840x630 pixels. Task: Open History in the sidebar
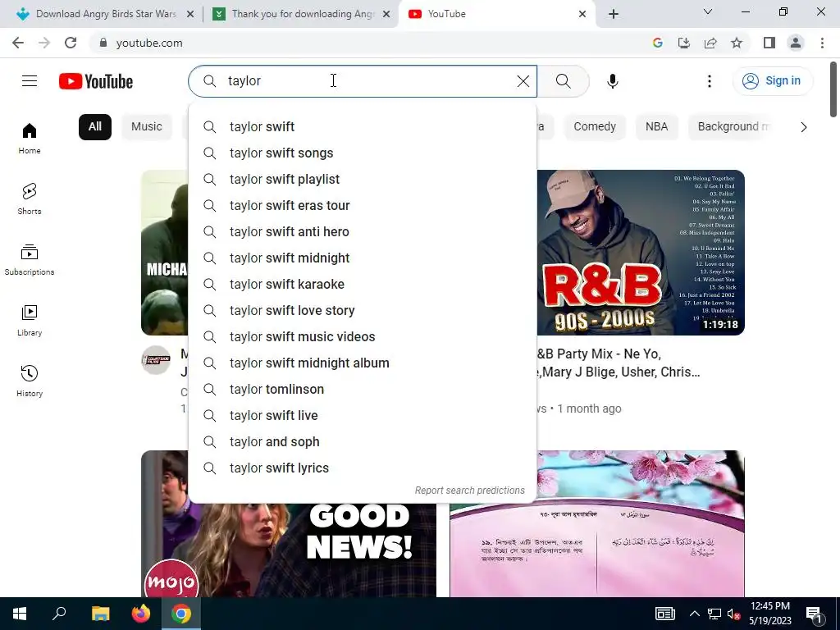coord(30,381)
